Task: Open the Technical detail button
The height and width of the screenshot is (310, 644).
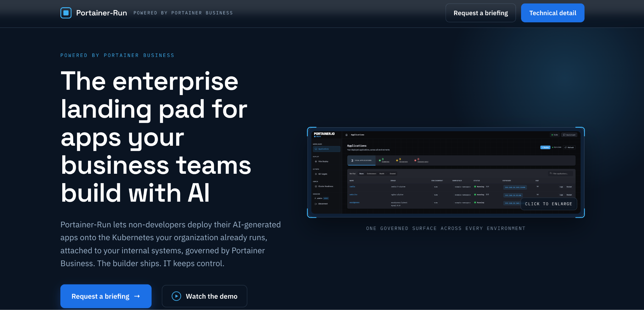Action: coord(552,13)
